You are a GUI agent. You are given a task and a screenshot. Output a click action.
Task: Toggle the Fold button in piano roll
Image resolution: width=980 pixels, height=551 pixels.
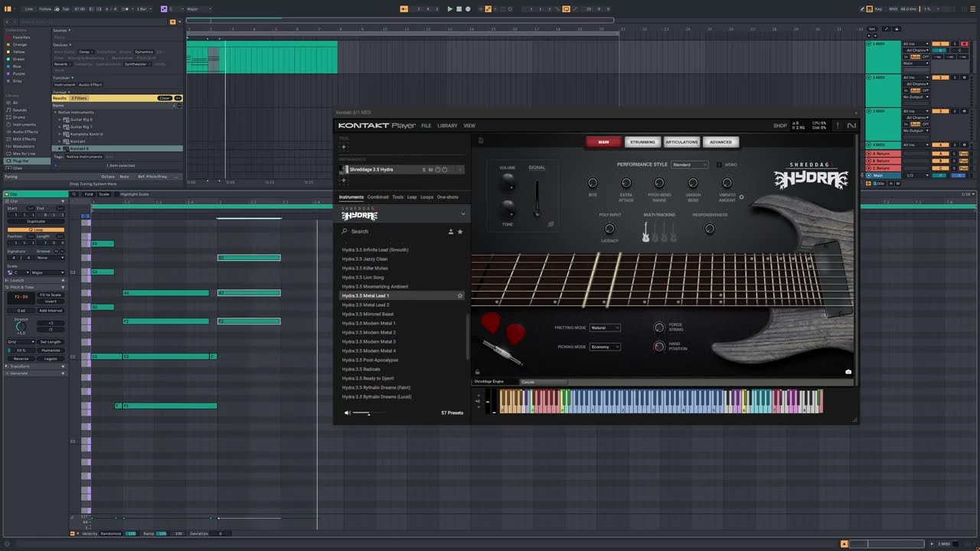pyautogui.click(x=89, y=194)
